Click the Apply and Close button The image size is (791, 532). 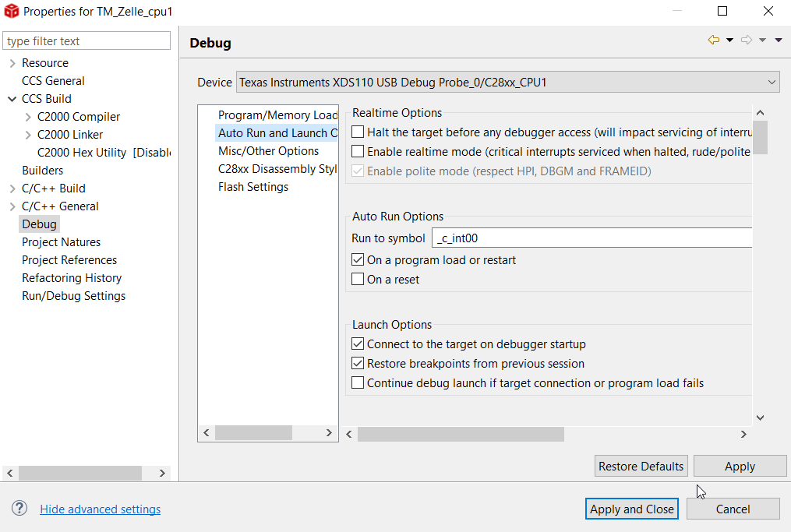(631, 509)
